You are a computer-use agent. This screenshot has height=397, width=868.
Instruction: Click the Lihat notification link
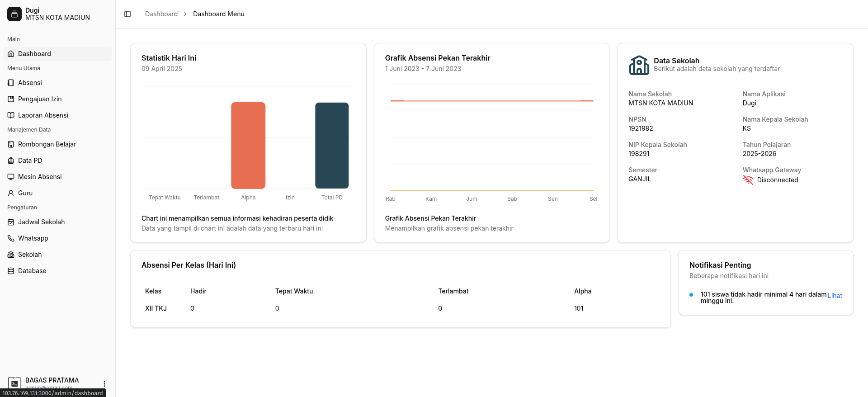pos(835,296)
